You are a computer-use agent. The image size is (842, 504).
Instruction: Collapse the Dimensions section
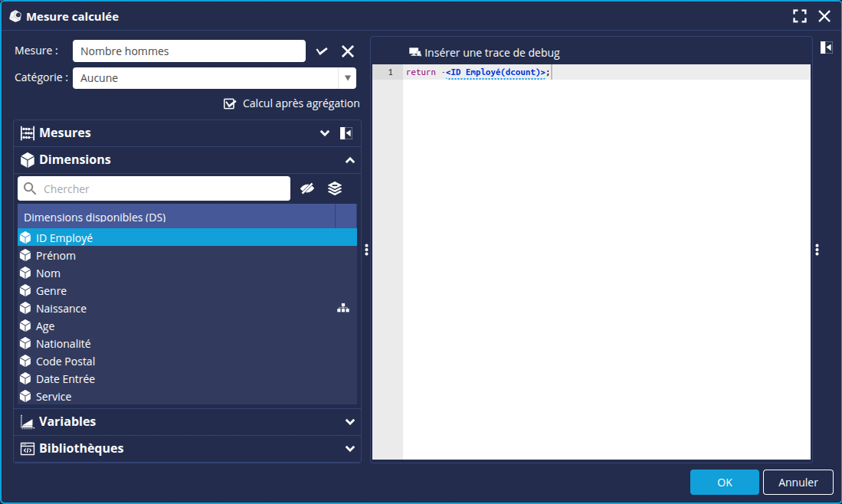(350, 160)
